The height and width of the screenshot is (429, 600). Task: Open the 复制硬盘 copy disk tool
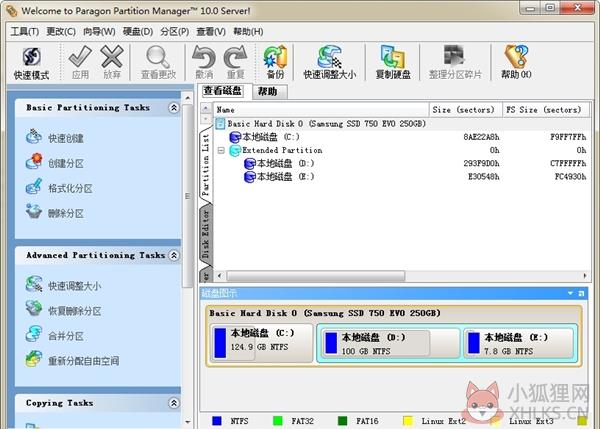click(x=393, y=62)
